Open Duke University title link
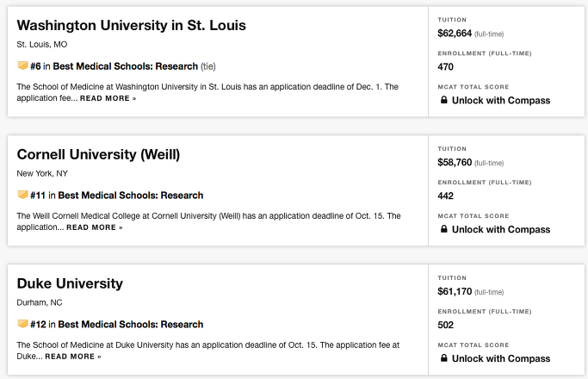 [70, 283]
